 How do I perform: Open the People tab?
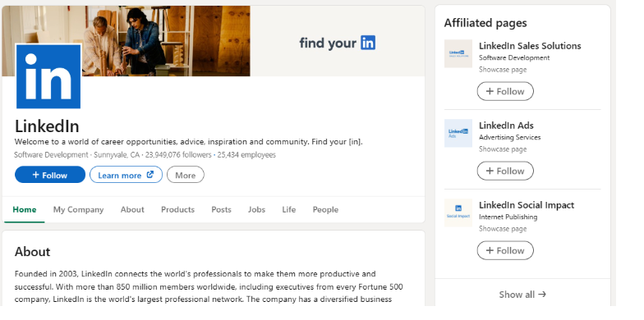[325, 210]
